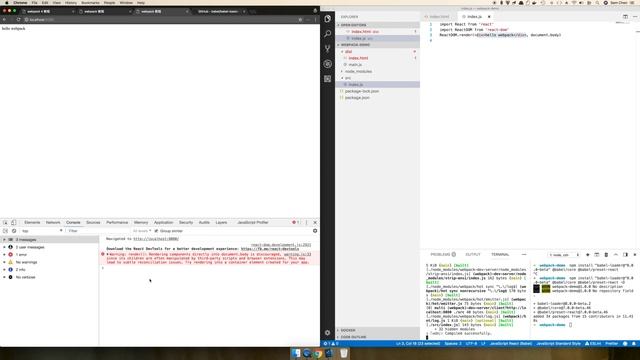
Task: Open errors and warnings count in status bar
Action: tap(331, 344)
